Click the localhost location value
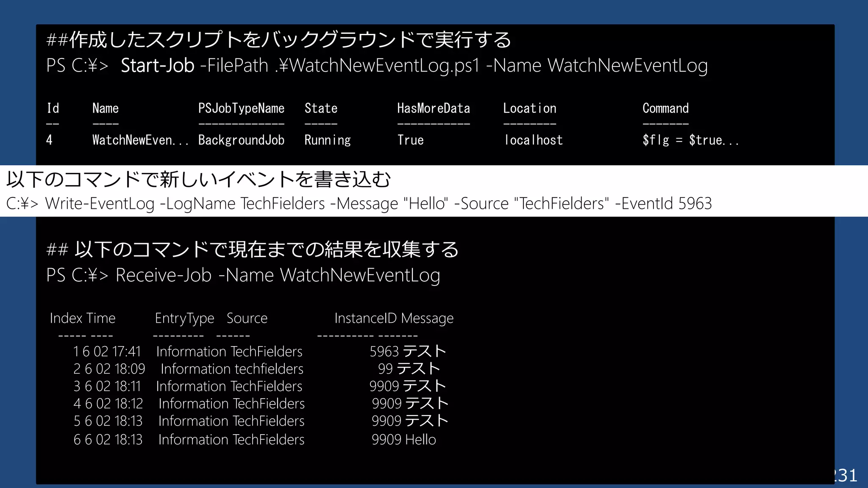The image size is (868, 488). pos(534,140)
